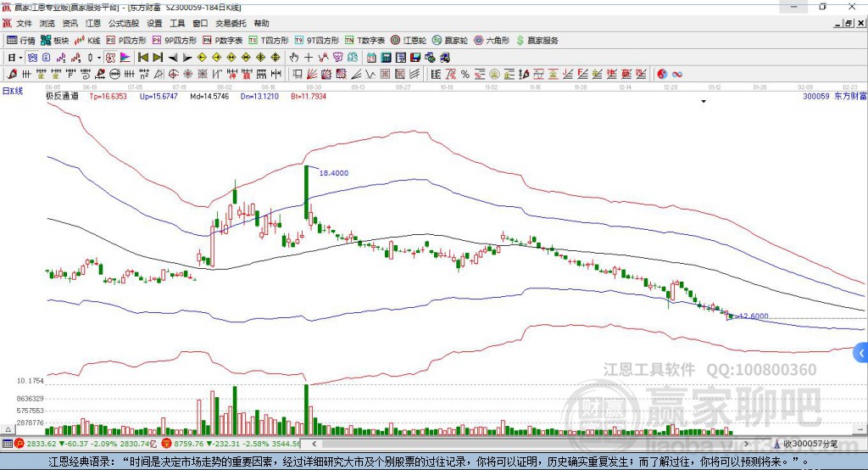Open the T四方形 tool

tap(269, 41)
